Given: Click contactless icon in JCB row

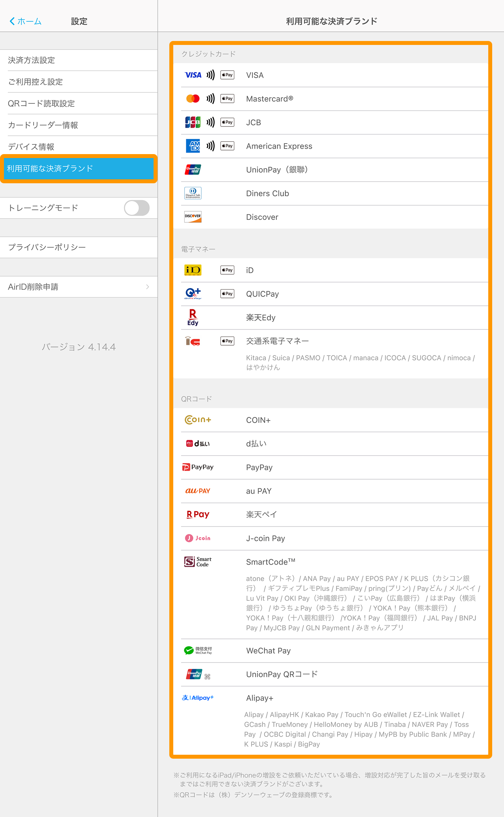Looking at the screenshot, I should (x=211, y=122).
